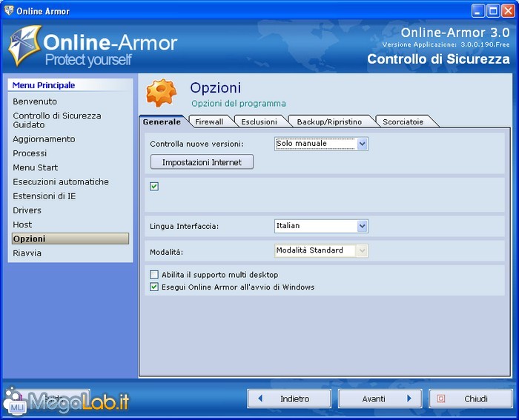The image size is (519, 420).
Task: Open Menu Start sidebar entry
Action: click(35, 167)
